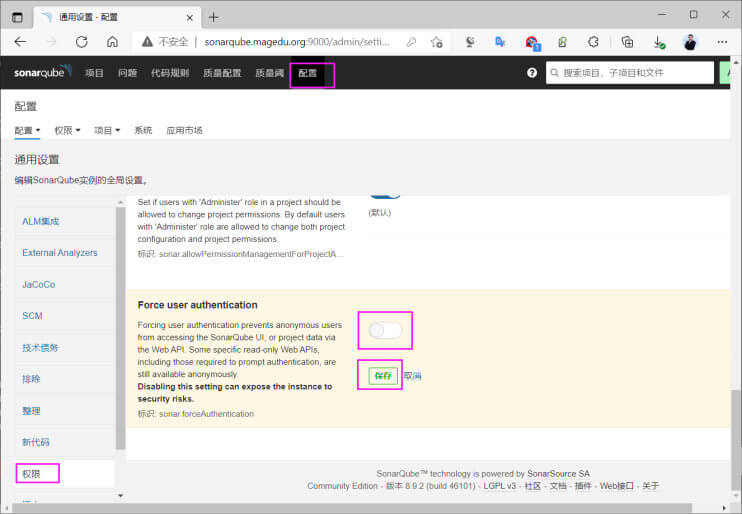Click the page vertical scrollbar thumb
The image size is (742, 514).
tap(735, 439)
